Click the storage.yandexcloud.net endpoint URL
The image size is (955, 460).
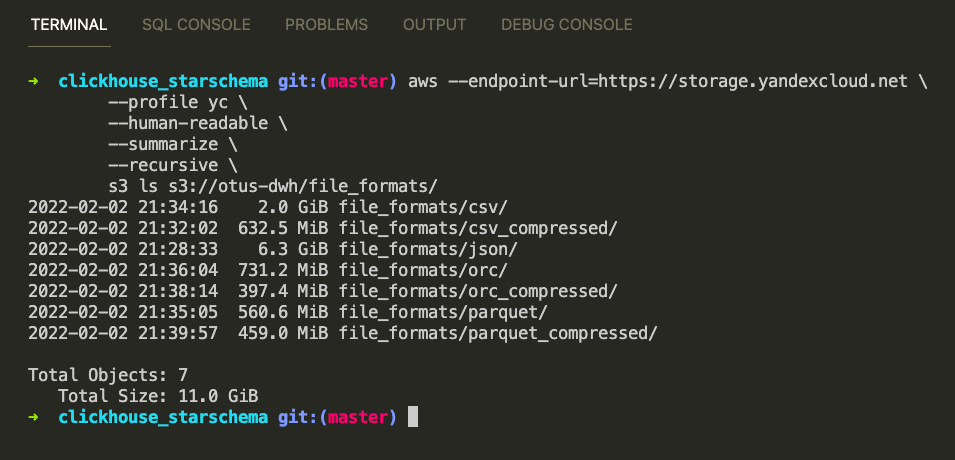pyautogui.click(x=753, y=81)
